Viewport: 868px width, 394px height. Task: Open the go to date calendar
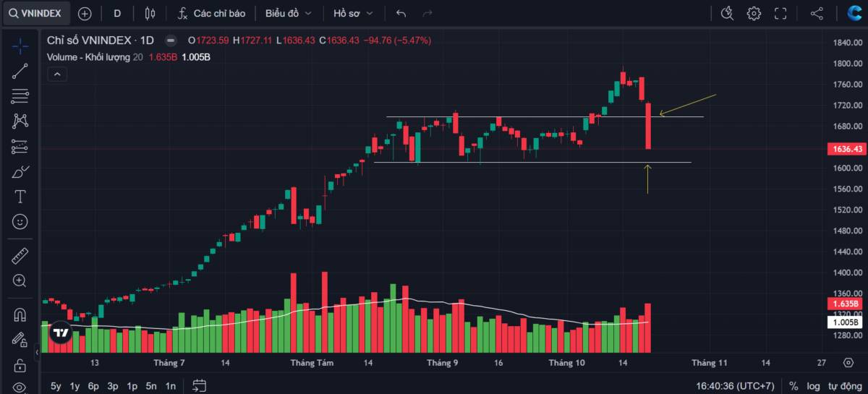click(x=200, y=386)
